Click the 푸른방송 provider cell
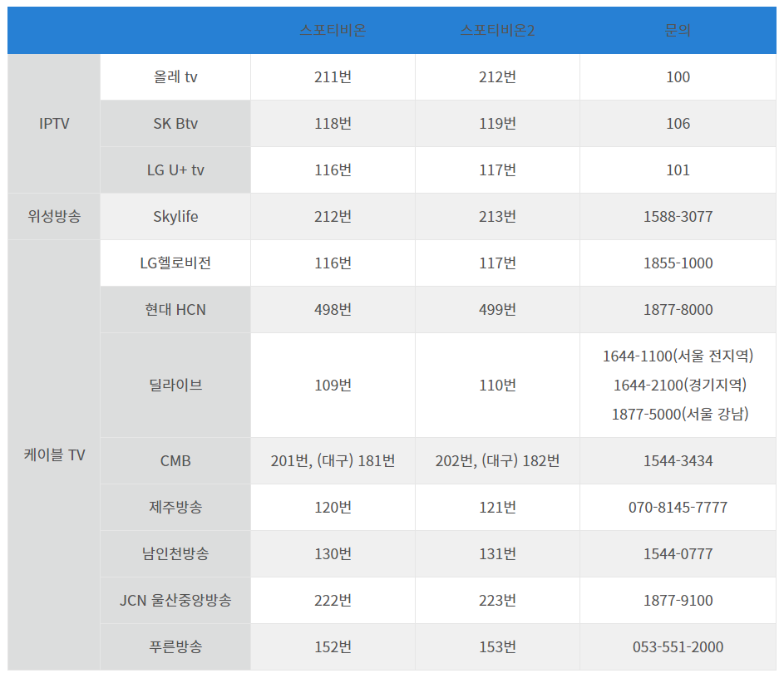This screenshot has width=784, height=678. pyautogui.click(x=175, y=646)
